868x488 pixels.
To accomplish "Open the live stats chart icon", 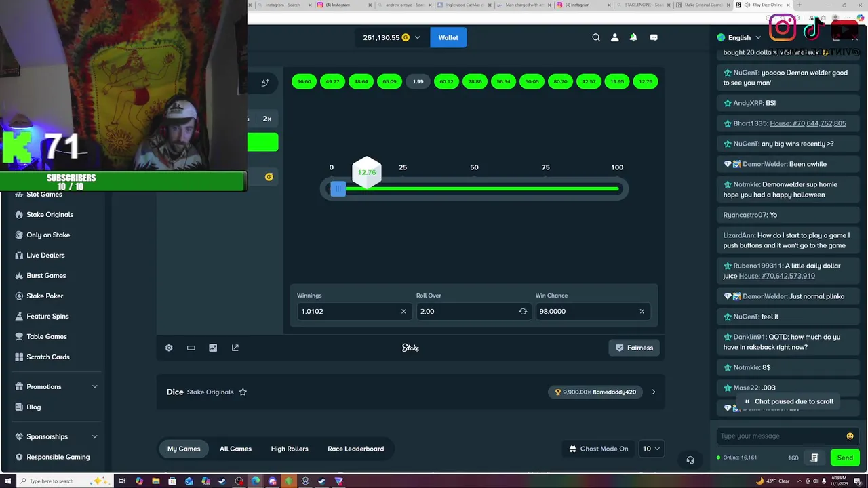I will click(x=213, y=348).
